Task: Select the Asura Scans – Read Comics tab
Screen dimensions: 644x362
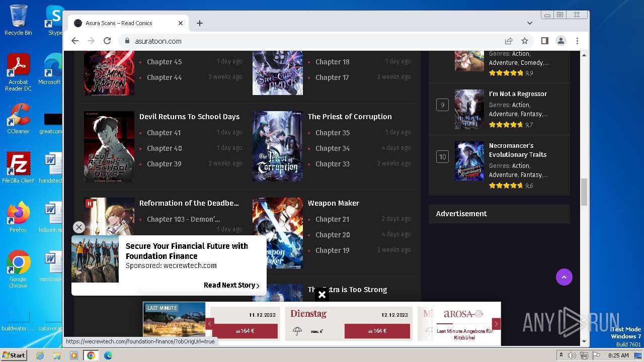Action: click(x=128, y=23)
